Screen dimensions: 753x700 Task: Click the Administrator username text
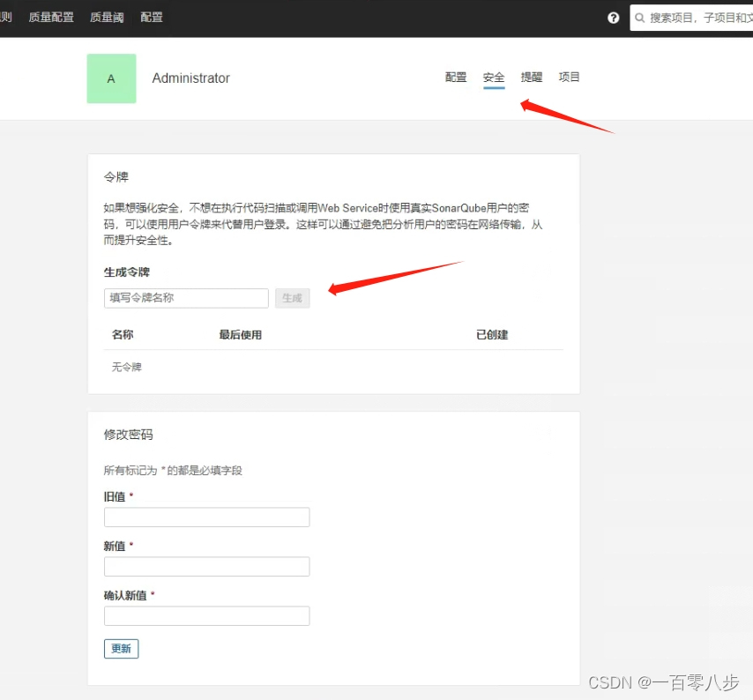[191, 78]
